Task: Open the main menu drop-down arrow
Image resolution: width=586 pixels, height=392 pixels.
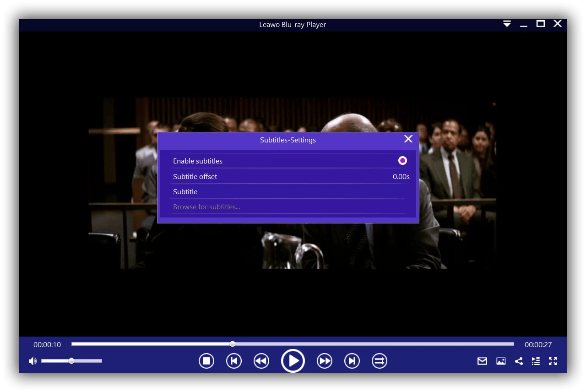Action: coord(507,23)
